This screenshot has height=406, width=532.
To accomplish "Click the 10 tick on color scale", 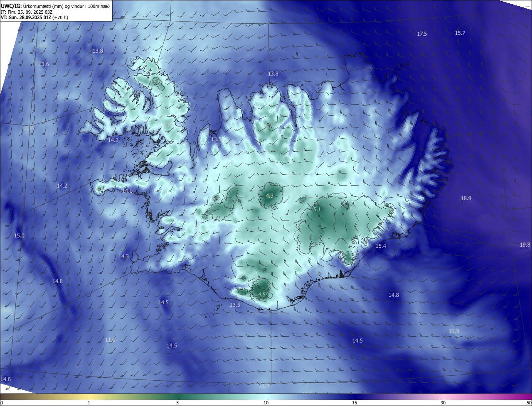I will click(x=266, y=403).
